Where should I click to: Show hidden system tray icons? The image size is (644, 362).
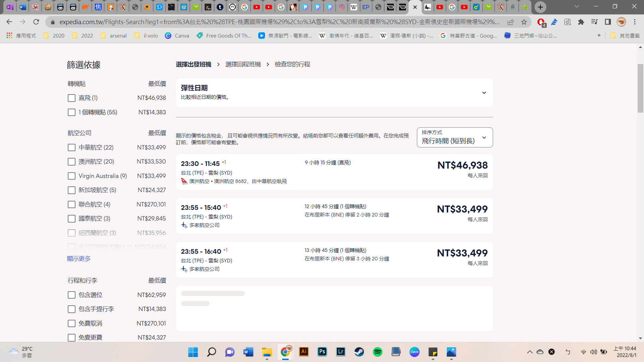[x=530, y=352]
